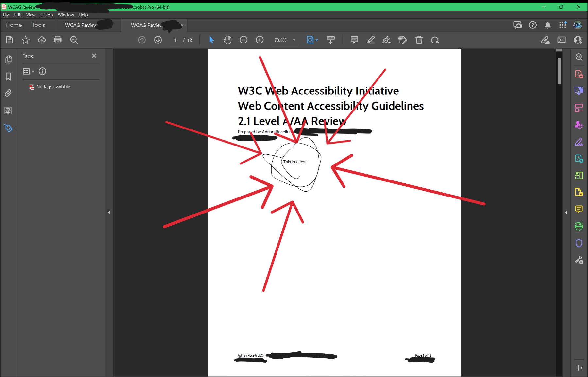
Task: Open the Bookmarks panel
Action: pos(8,77)
